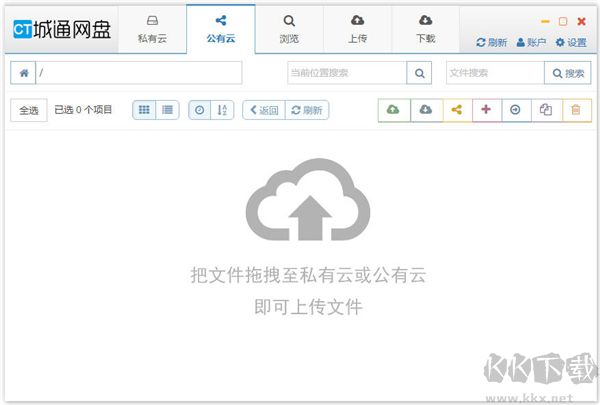Open the 账户 account menu
The width and height of the screenshot is (600, 405).
click(530, 43)
